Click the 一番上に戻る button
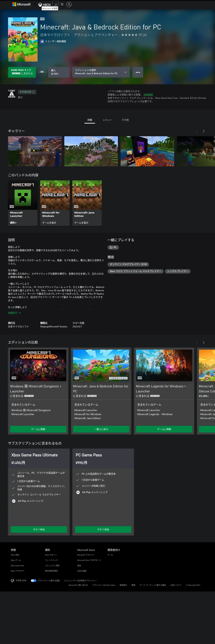 (x=101, y=429)
